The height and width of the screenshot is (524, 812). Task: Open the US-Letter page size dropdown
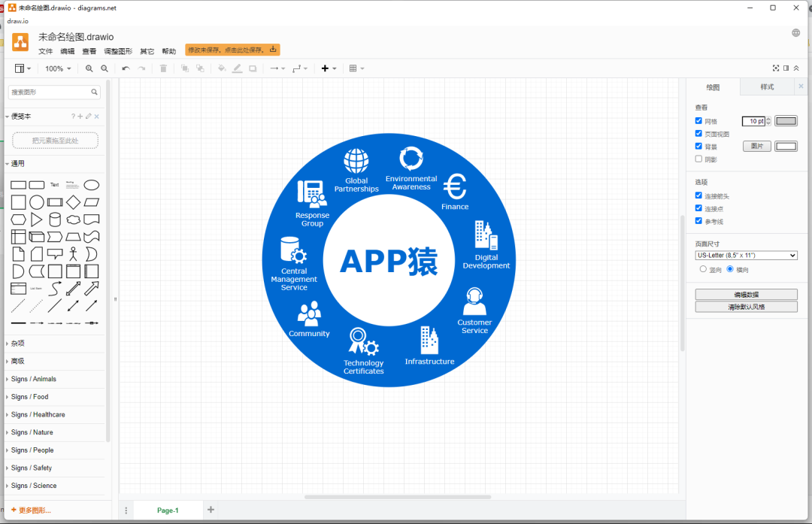(746, 256)
